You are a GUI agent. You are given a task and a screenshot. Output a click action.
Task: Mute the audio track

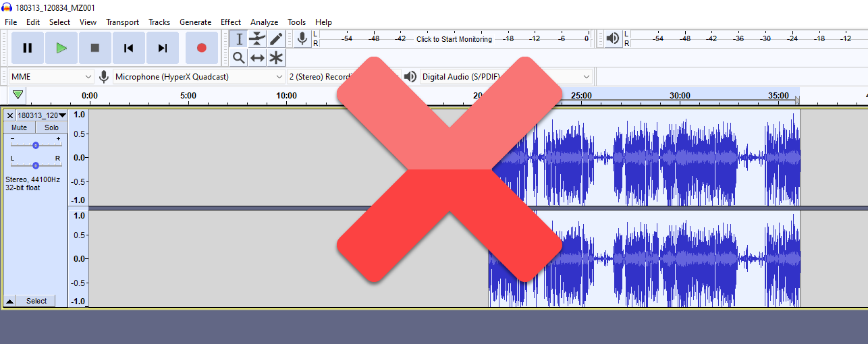click(x=20, y=127)
